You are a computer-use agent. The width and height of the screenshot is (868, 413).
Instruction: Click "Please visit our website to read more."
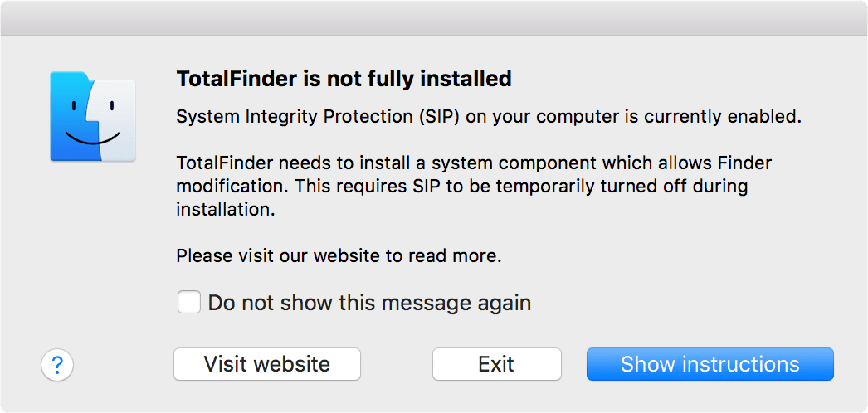(339, 256)
